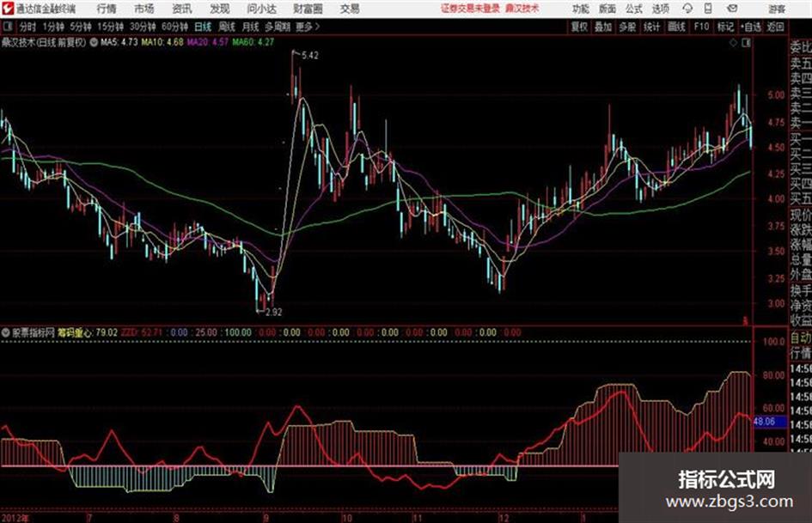This screenshot has width=812, height=523.
Task: Switch to 月线 monthly period
Action: [251, 27]
